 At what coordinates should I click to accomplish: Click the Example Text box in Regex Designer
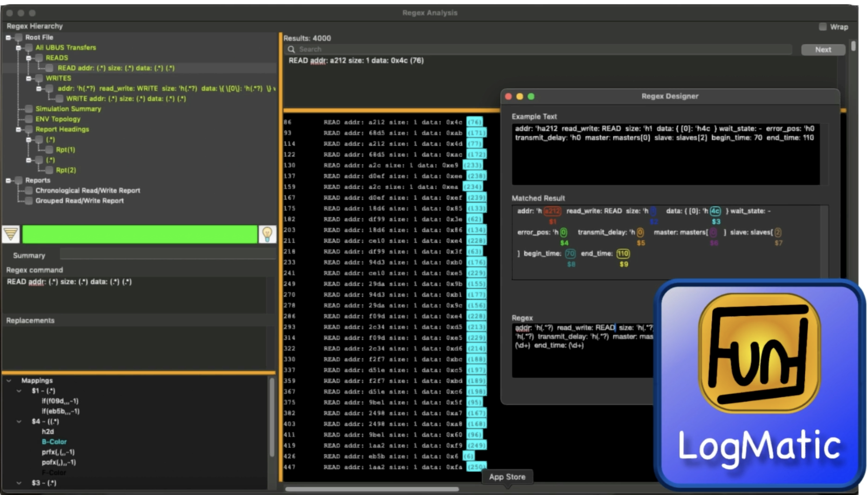click(x=666, y=154)
